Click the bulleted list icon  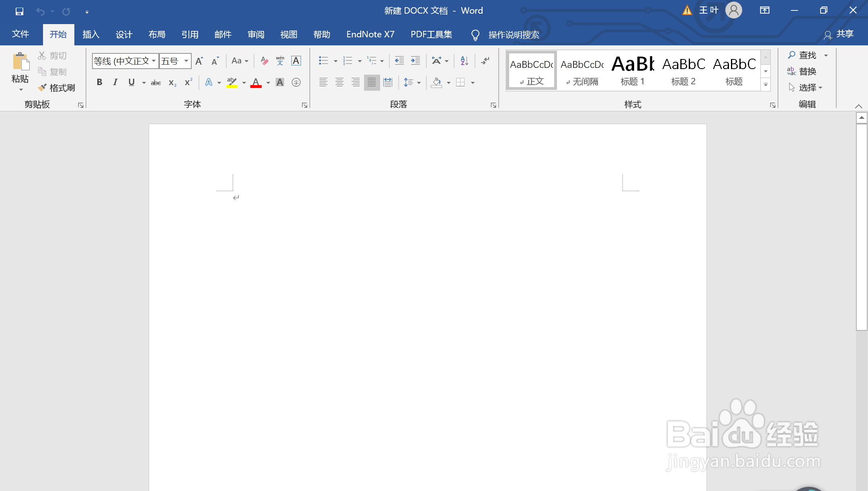(x=323, y=61)
